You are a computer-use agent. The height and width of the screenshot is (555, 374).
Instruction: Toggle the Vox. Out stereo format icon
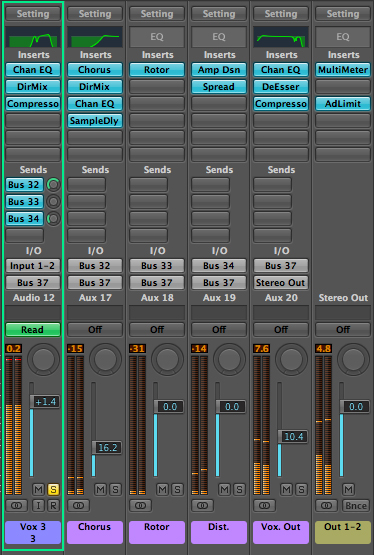coord(264,505)
